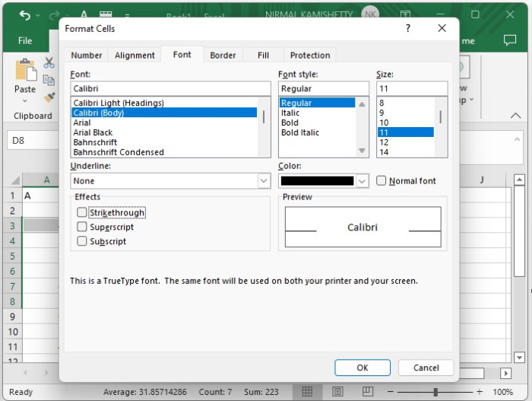Open the Color dropdown arrow
The width and height of the screenshot is (532, 401).
pyautogui.click(x=362, y=180)
